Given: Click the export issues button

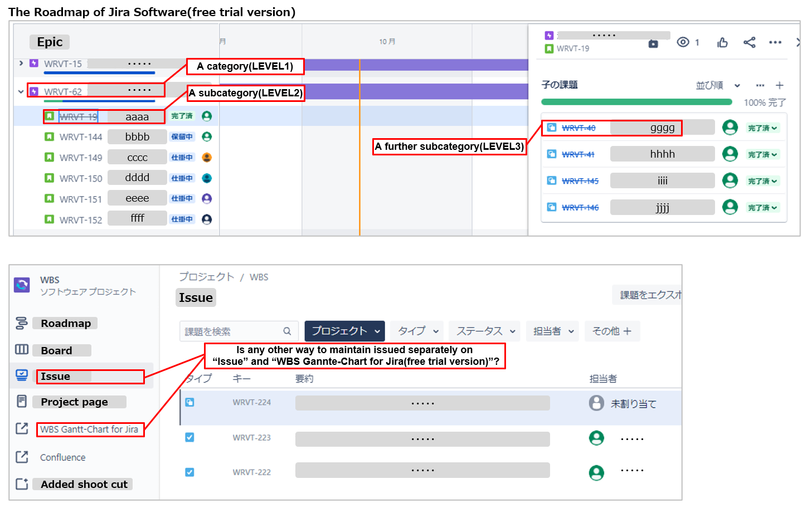Looking at the screenshot, I should [647, 295].
